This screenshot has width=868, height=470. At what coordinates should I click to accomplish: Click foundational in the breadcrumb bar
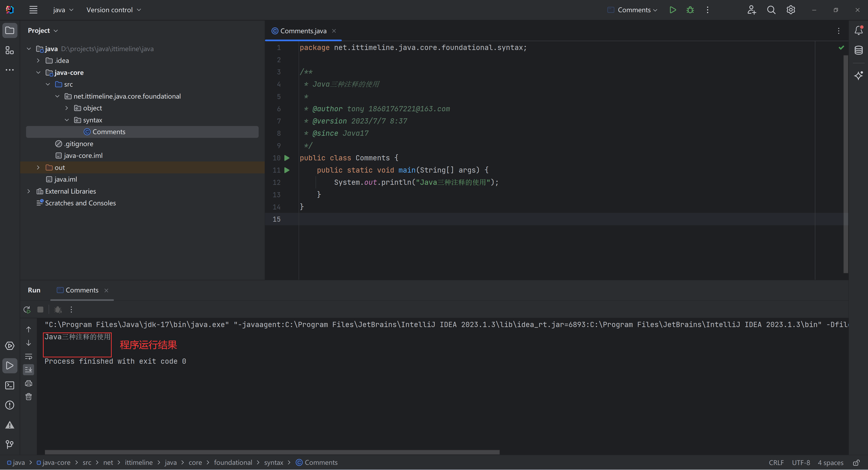(x=233, y=463)
